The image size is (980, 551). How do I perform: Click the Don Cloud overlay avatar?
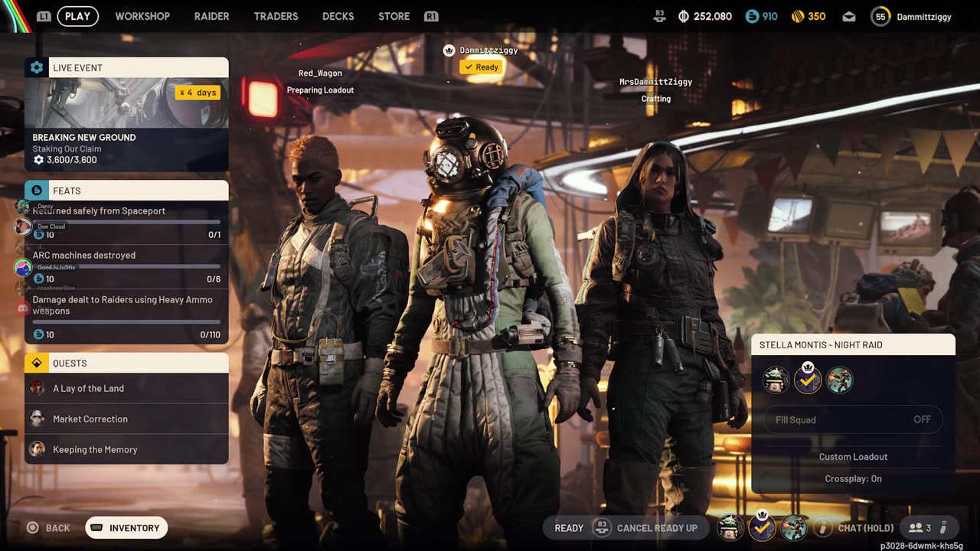(23, 227)
